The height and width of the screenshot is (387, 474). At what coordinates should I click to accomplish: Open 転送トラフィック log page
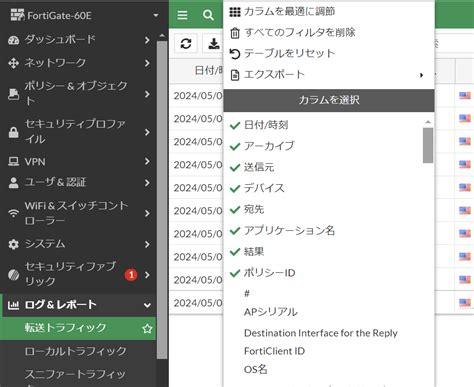pyautogui.click(x=78, y=328)
